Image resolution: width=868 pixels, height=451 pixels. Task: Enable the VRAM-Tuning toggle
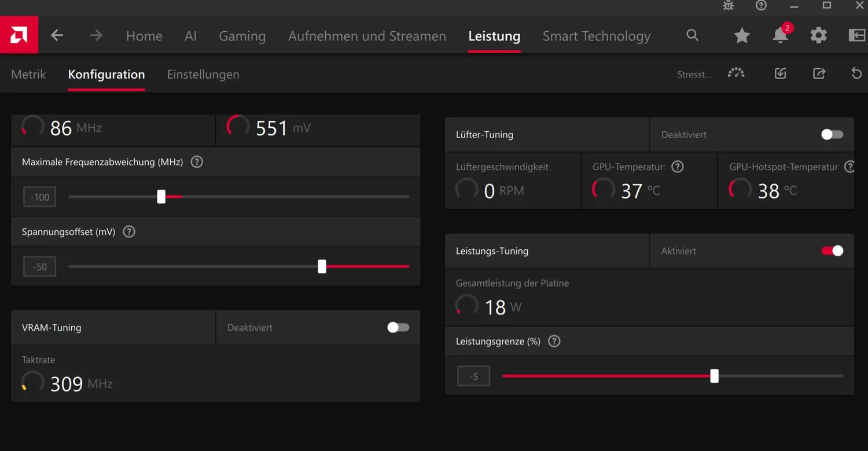tap(398, 327)
